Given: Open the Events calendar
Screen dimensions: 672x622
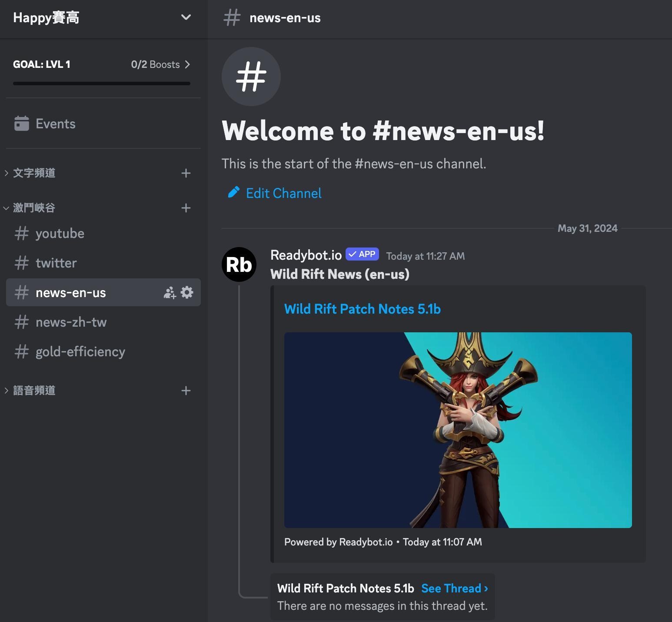Looking at the screenshot, I should (55, 124).
